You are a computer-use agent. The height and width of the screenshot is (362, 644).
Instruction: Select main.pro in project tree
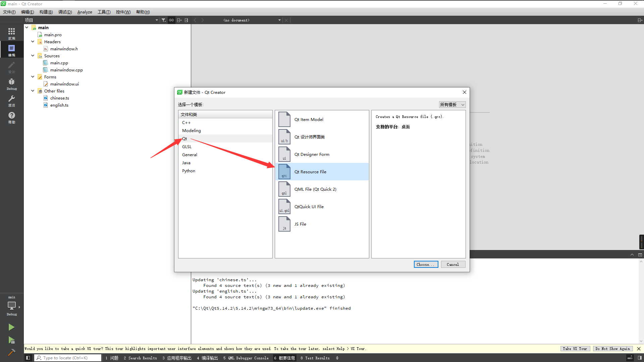click(x=53, y=35)
